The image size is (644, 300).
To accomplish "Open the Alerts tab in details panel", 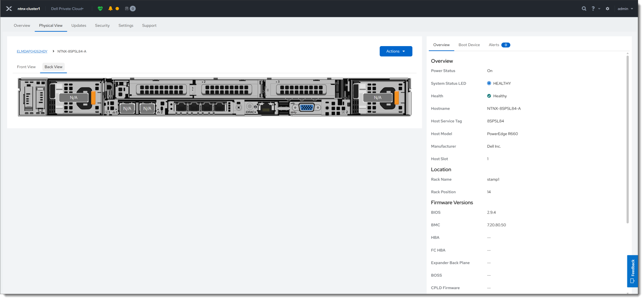I will [x=499, y=45].
